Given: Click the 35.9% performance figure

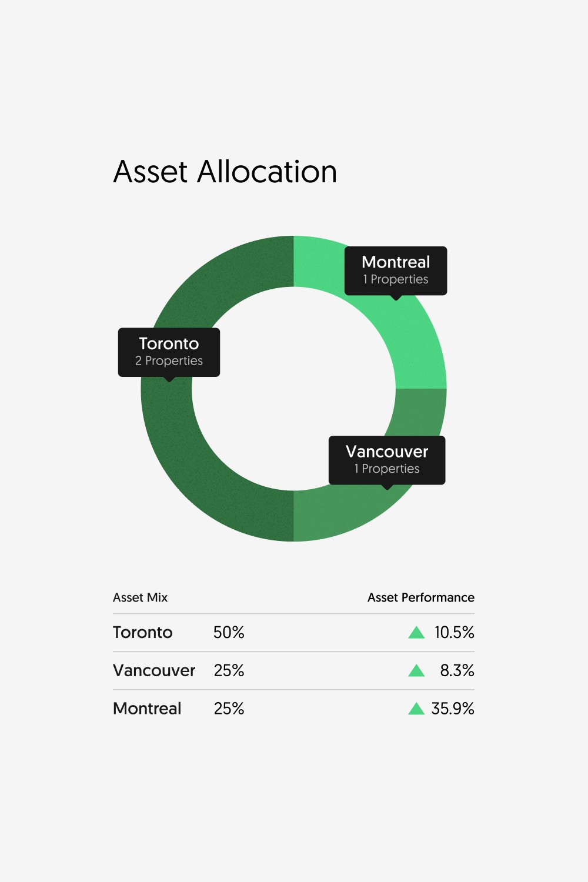Looking at the screenshot, I should [453, 709].
